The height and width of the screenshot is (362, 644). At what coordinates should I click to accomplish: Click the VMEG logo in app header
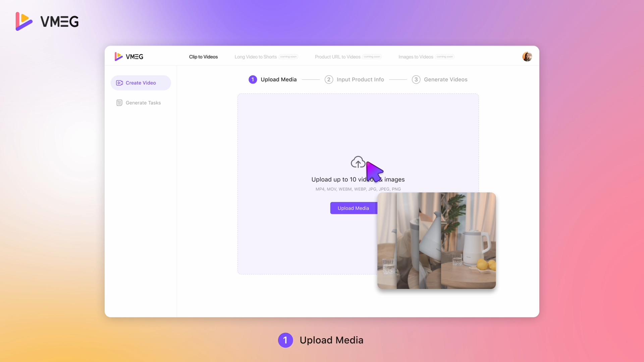[129, 57]
